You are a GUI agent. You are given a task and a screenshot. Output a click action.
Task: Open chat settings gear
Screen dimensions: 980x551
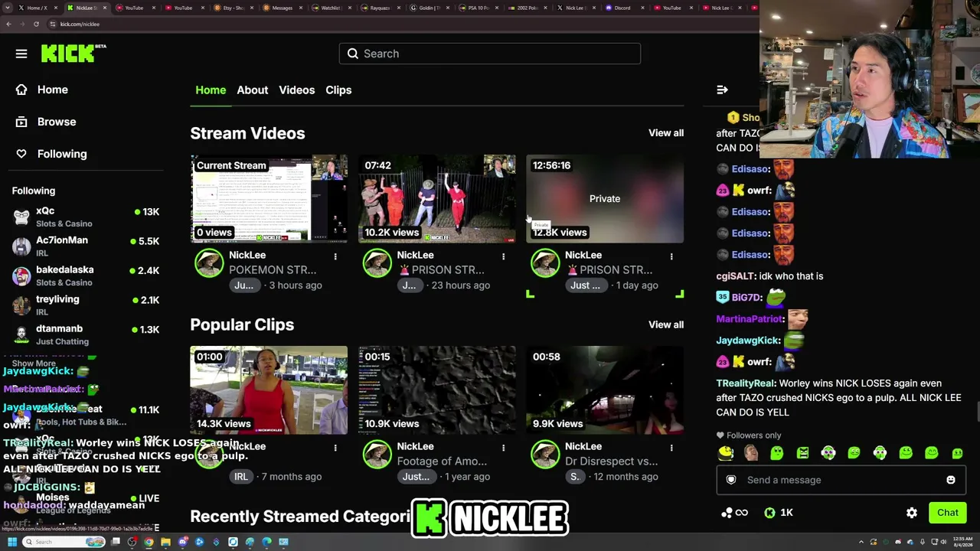pos(912,513)
